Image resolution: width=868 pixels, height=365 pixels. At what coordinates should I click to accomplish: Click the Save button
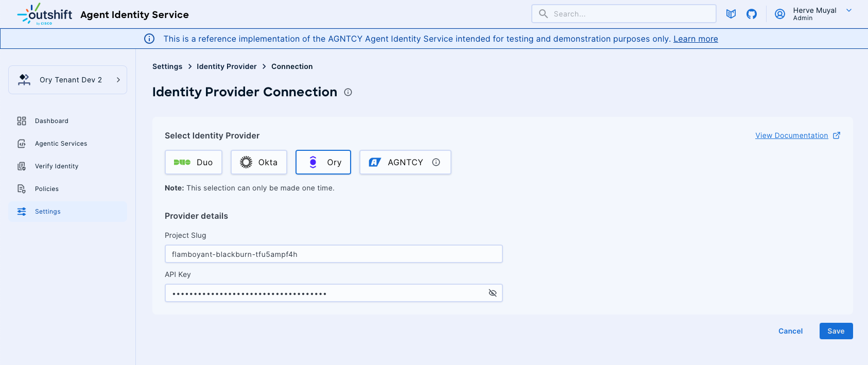[836, 331]
